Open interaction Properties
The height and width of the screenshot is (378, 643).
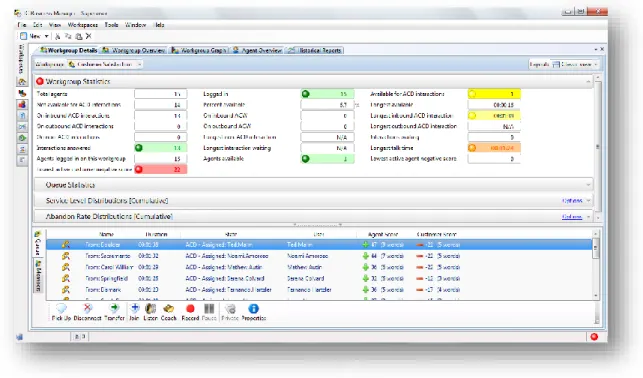[x=253, y=312]
